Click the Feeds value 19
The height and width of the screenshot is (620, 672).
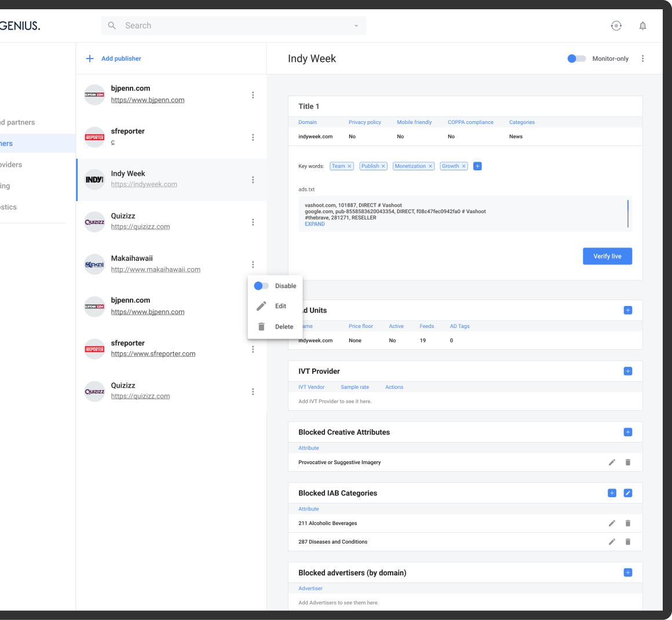[422, 341]
